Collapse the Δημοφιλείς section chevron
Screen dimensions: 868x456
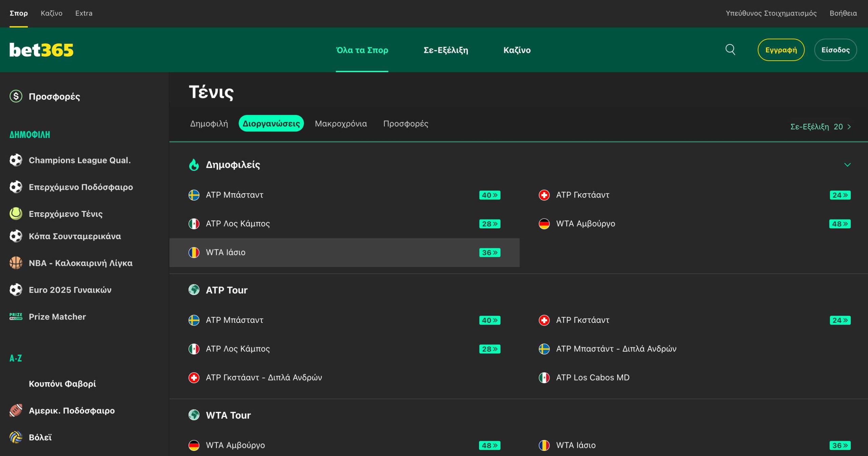[x=847, y=165]
